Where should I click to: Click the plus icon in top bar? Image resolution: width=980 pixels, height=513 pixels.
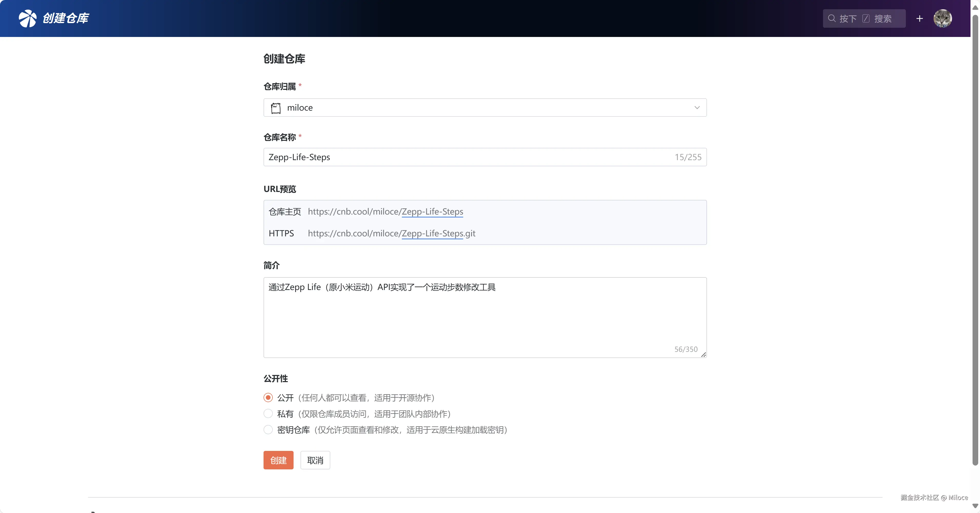[x=919, y=19]
